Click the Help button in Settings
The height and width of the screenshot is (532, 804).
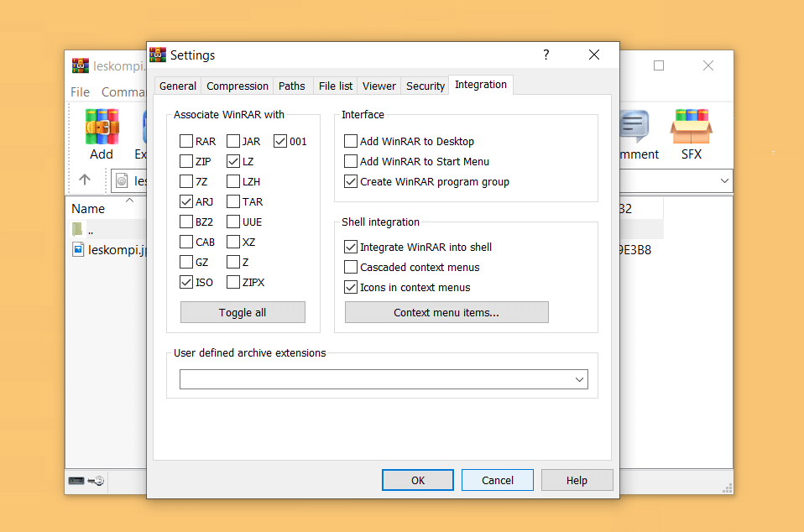577,480
